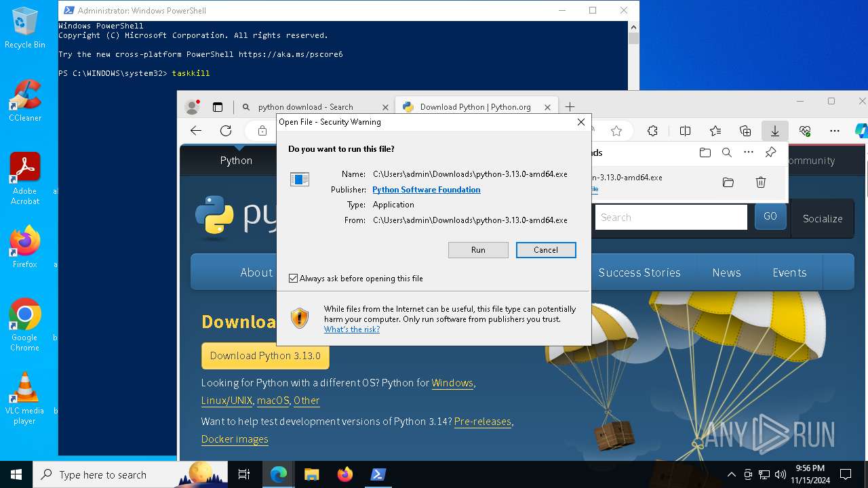Add page to favorites star icon
868x488 pixels.
coord(616,131)
